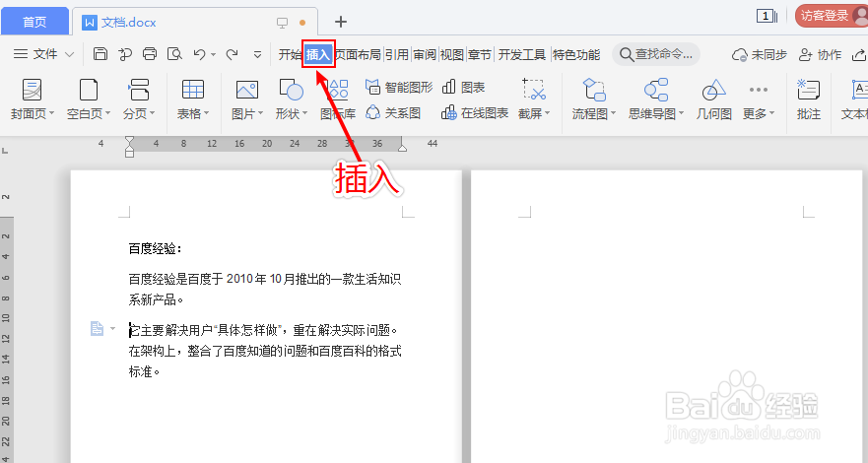
Task: Click the 协作 collaboration button
Action: tap(821, 54)
